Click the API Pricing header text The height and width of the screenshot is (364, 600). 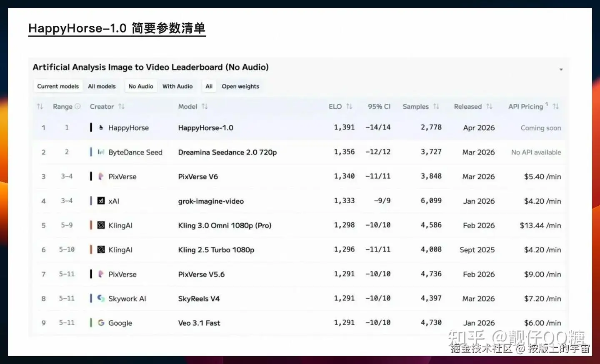tap(526, 107)
